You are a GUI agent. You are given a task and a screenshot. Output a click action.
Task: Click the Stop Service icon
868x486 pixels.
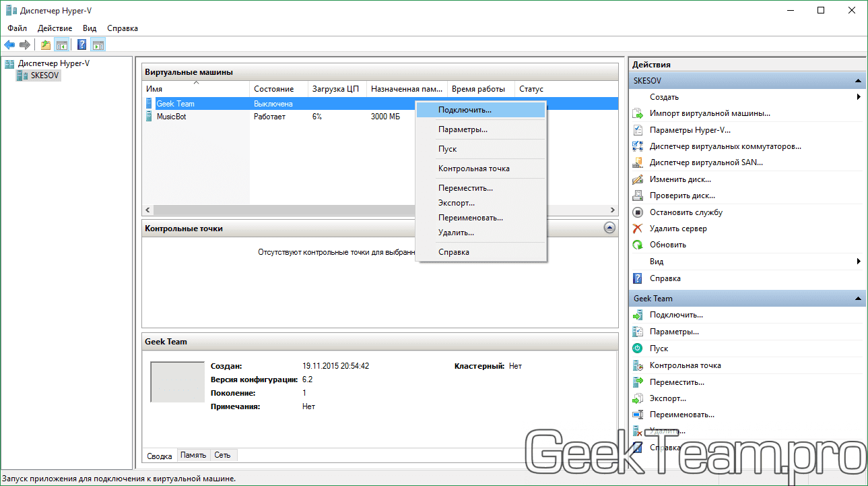638,212
